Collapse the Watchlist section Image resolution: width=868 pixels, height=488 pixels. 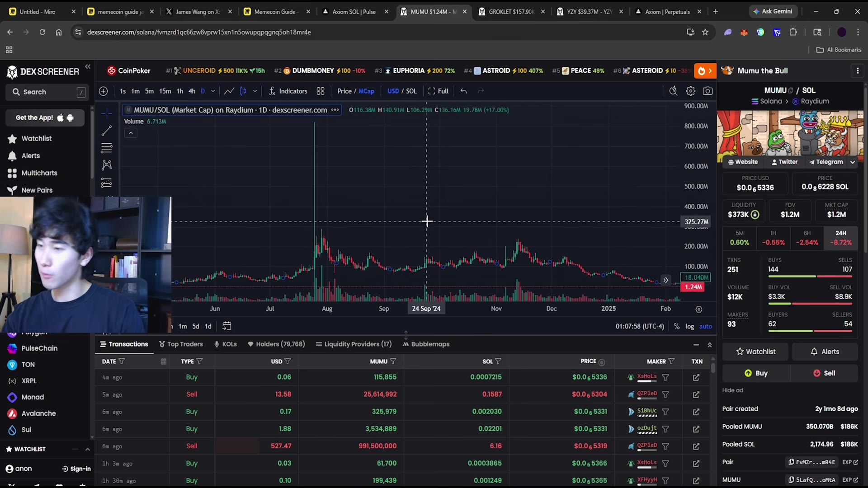[x=87, y=449]
